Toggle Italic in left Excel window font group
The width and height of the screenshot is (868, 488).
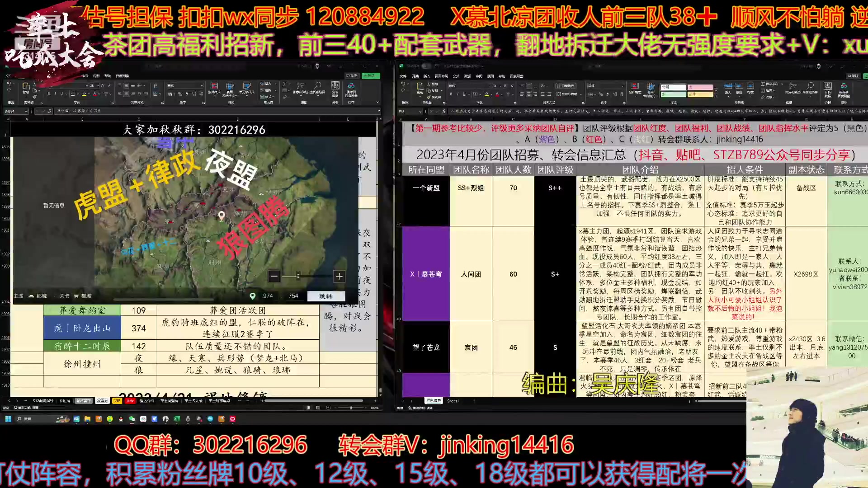click(x=55, y=94)
